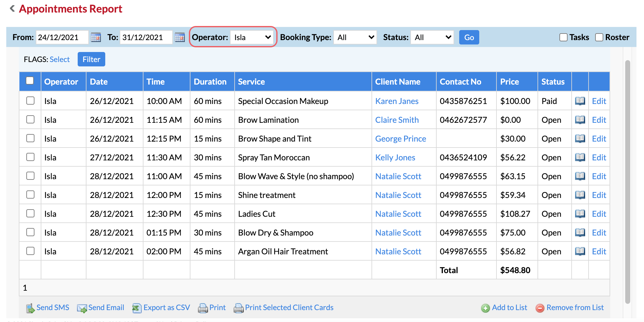644x322 pixels.
Task: Select the Brow Lamination row checkbox
Action: (30, 119)
